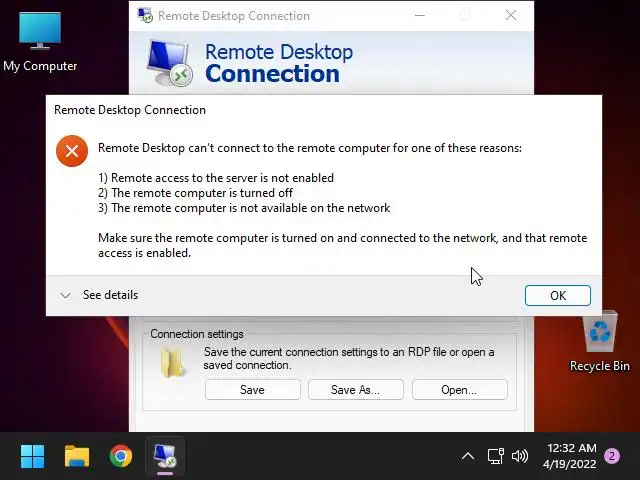Screen dimensions: 640x480
Task: Click the 'Connection settings' group label
Action: (x=197, y=334)
